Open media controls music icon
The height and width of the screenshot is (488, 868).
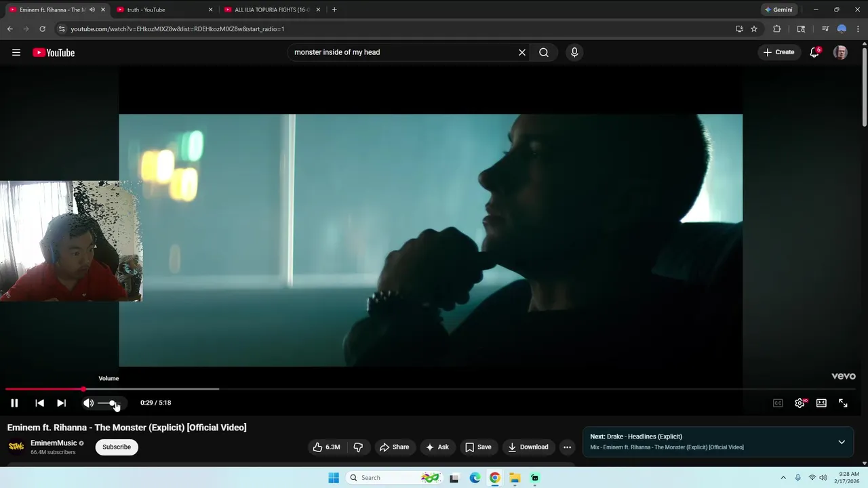click(x=825, y=29)
